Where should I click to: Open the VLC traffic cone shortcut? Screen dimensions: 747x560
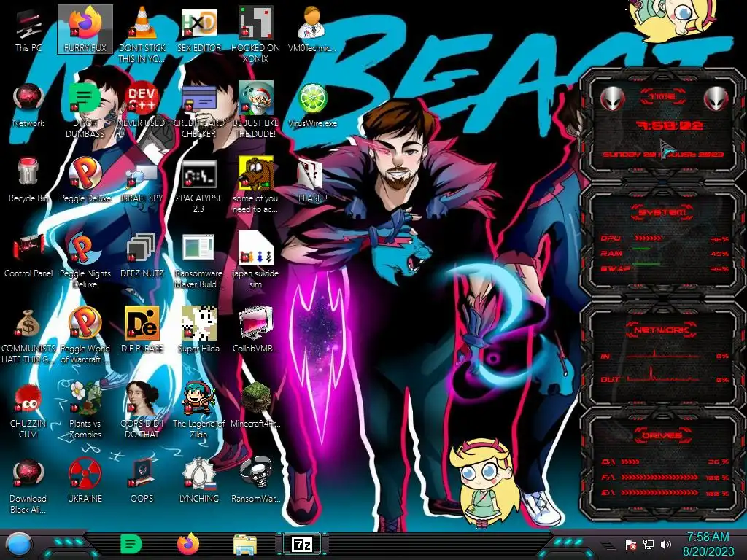pos(142,35)
